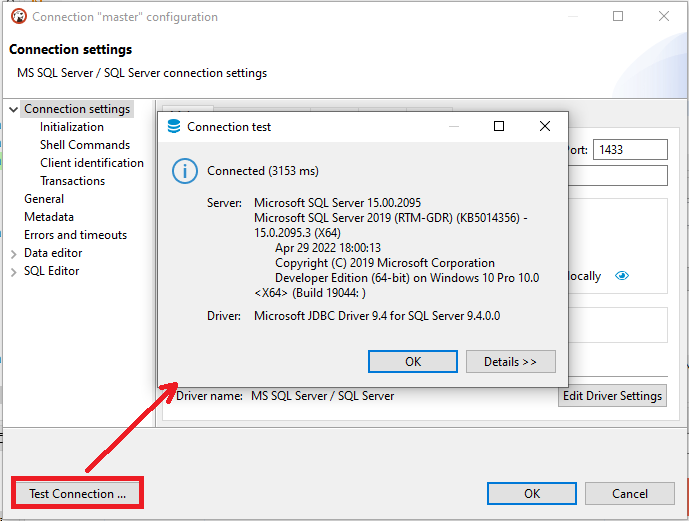Click the Details >> button
The image size is (689, 523).
tap(511, 362)
